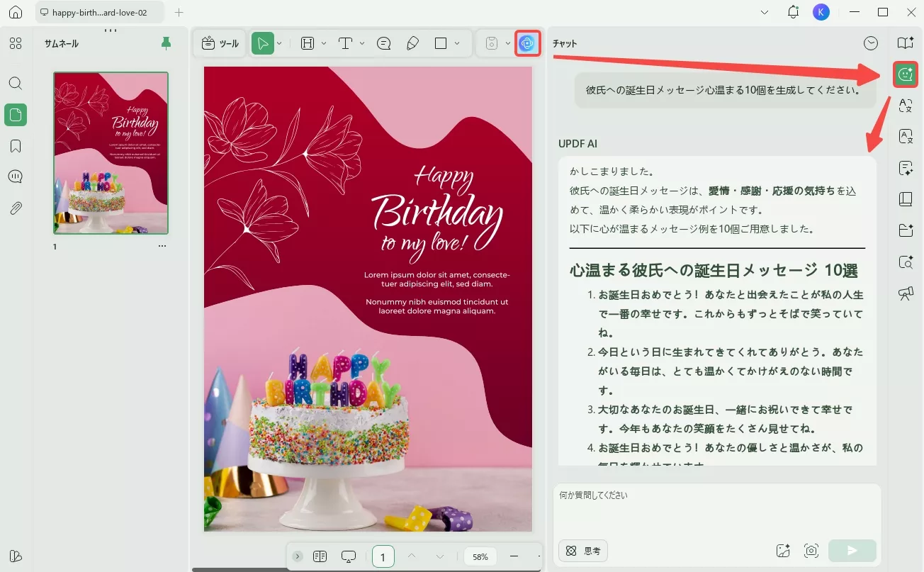Click the heading 心温まる彼氏への誕生日メッセージ 10選
Image resolution: width=924 pixels, height=572 pixels.
point(714,270)
